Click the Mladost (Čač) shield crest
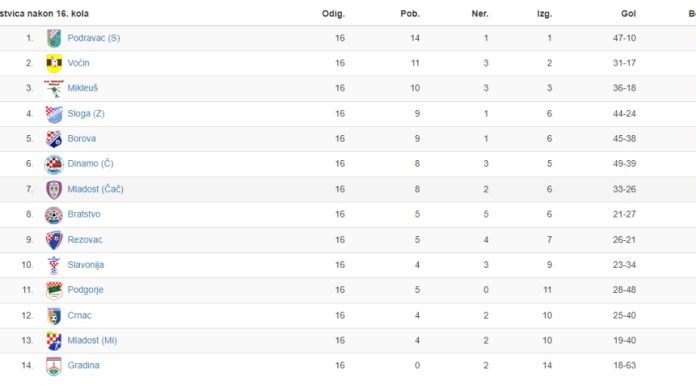696x385 pixels. pyautogui.click(x=54, y=189)
